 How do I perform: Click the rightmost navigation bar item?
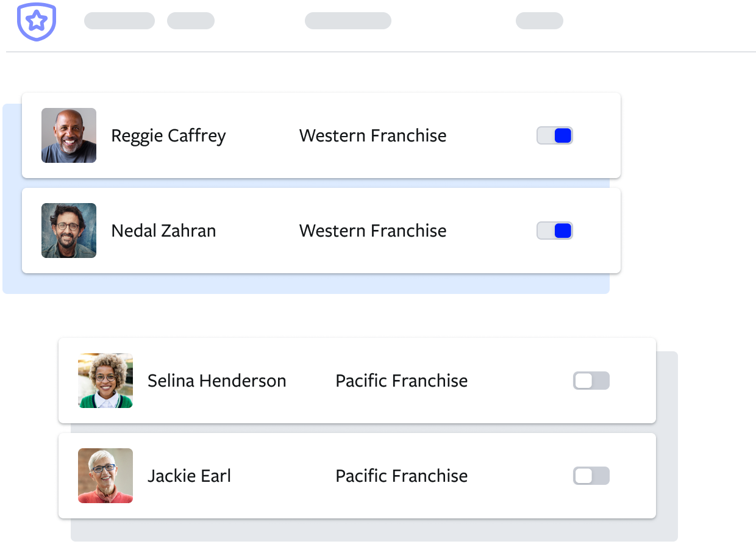tap(540, 21)
